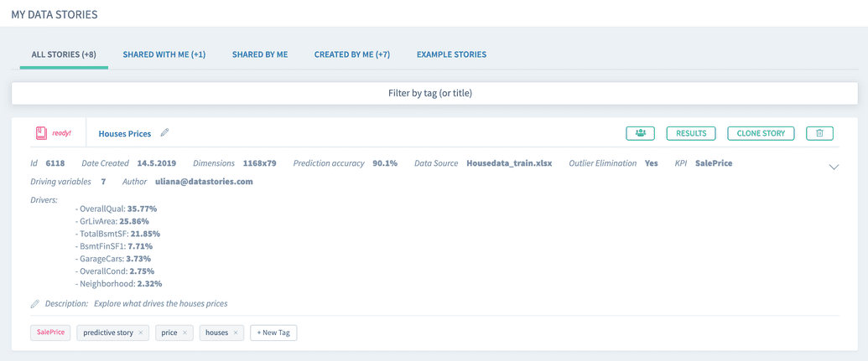Click the date created 14.5.2019
The height and width of the screenshot is (361, 868).
tap(157, 163)
